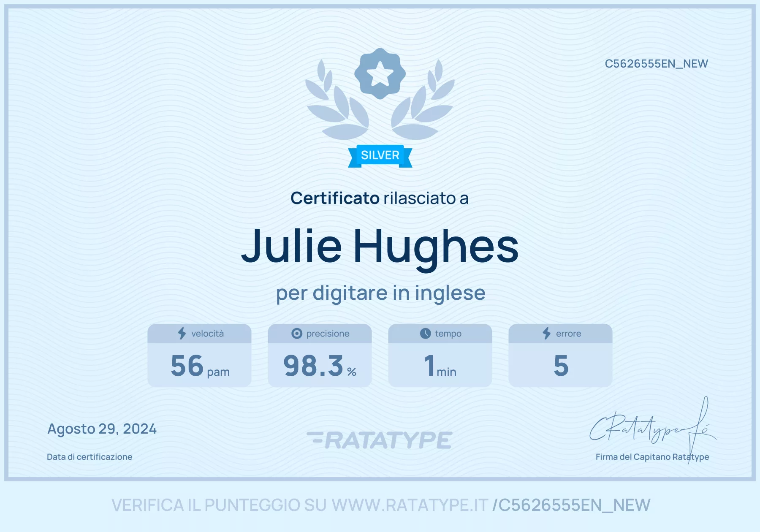Click the lightning icon beside errore
Viewport: 760px width, 532px height.
tap(547, 334)
